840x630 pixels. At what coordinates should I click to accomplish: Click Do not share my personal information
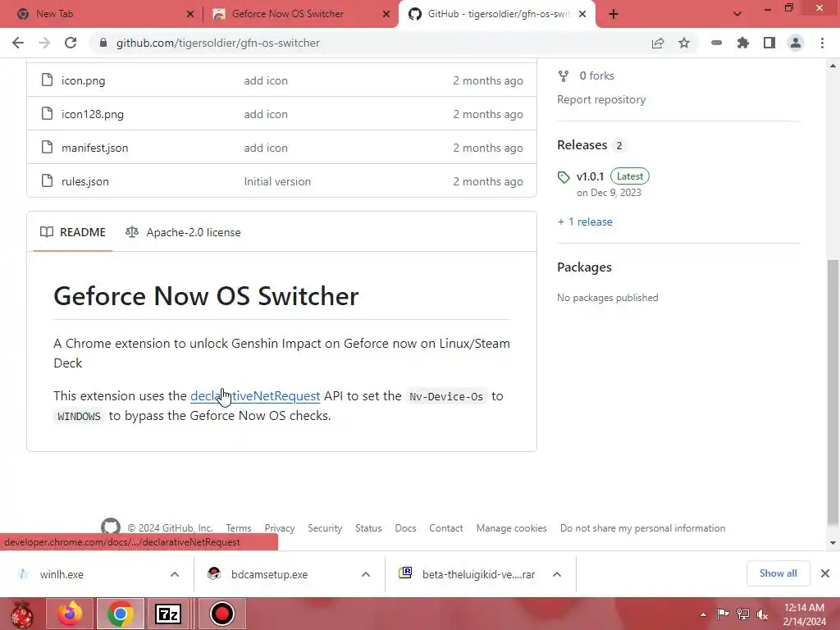pos(642,528)
